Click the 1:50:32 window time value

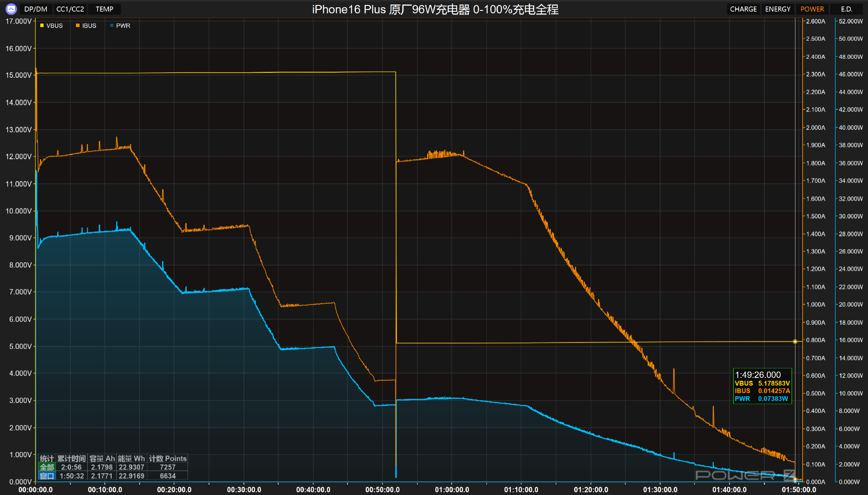pyautogui.click(x=72, y=476)
